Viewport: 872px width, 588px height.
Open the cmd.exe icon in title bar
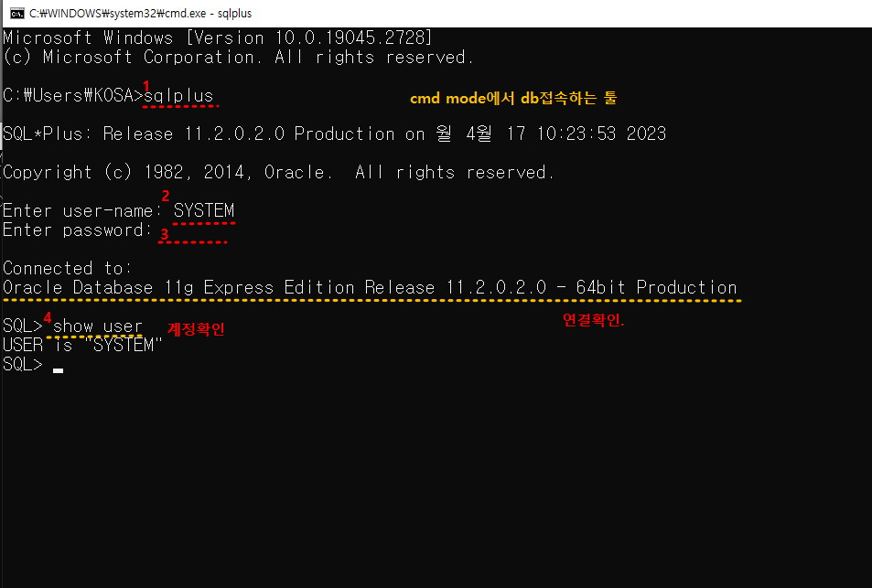pos(16,14)
